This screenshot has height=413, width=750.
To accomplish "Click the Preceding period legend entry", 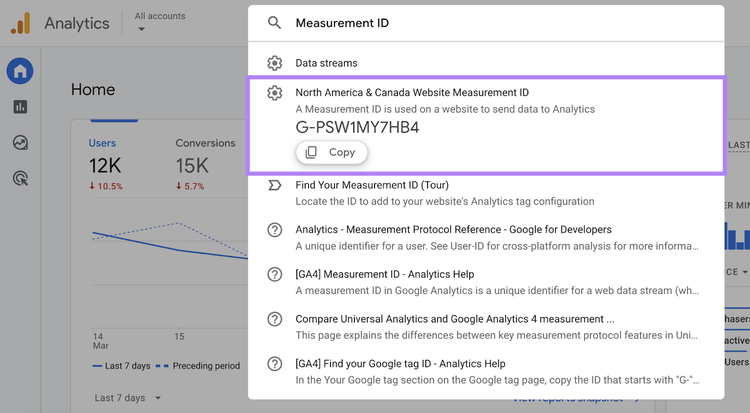I will [200, 366].
